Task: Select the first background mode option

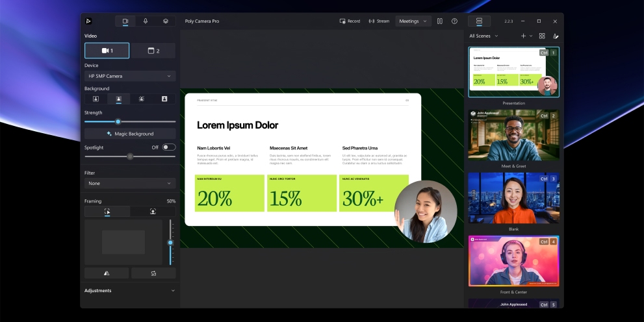Action: 96,99
